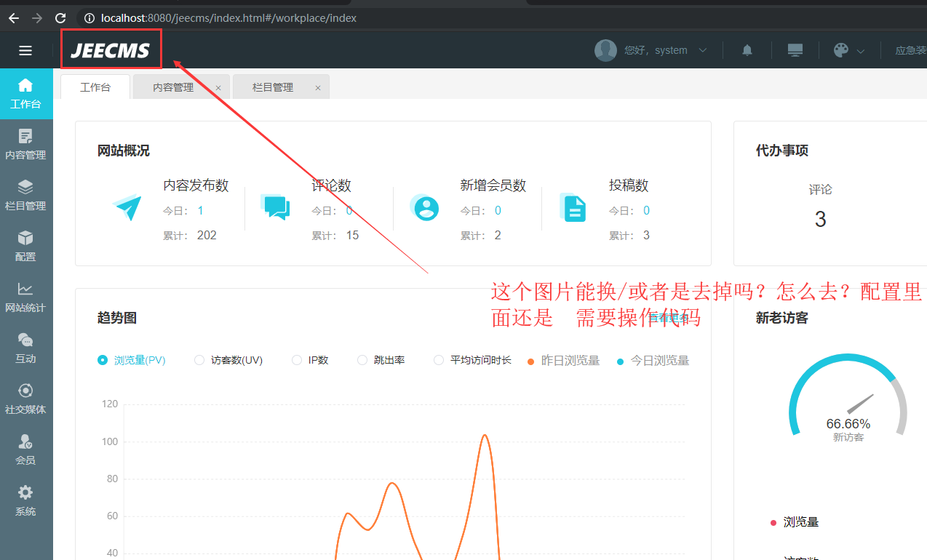Image resolution: width=927 pixels, height=560 pixels.
Task: Expand the system user dropdown
Action: [x=703, y=50]
